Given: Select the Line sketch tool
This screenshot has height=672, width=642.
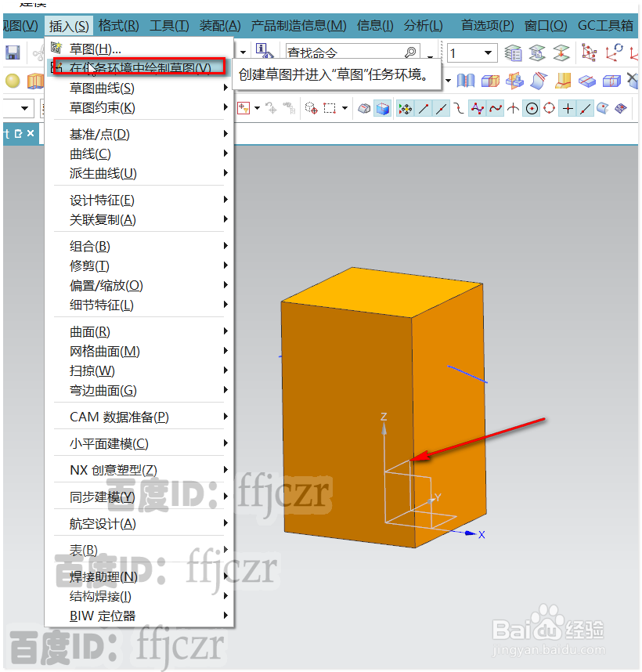Looking at the screenshot, I should pyautogui.click(x=422, y=108).
